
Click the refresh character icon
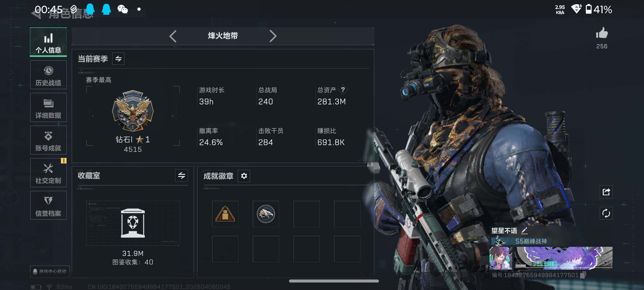[x=606, y=213]
